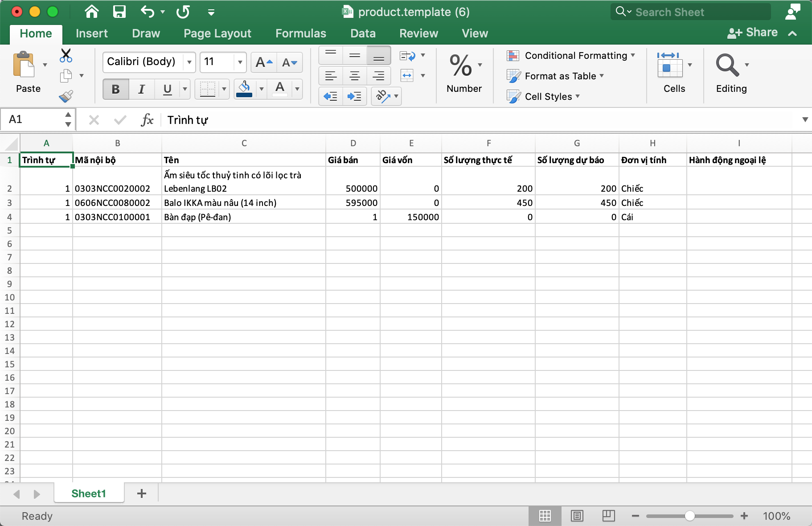
Task: Toggle Italic formatting
Action: (x=141, y=89)
